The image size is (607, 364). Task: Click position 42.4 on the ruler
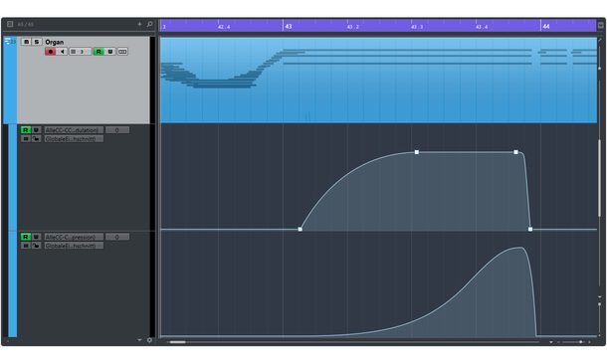point(224,27)
